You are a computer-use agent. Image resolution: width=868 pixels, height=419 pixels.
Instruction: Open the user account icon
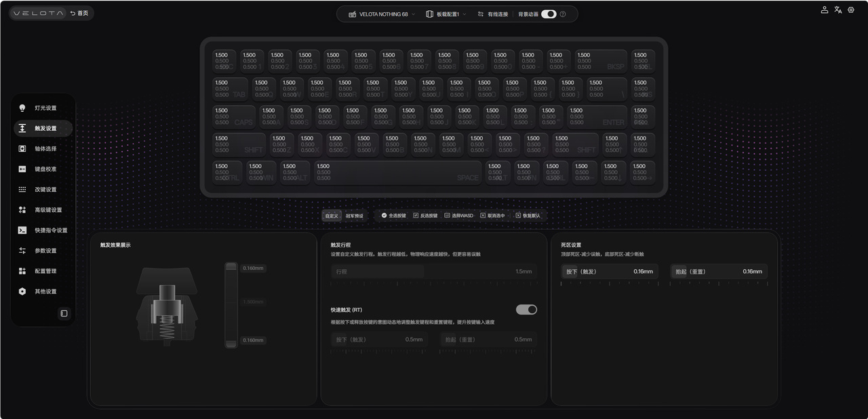coord(825,9)
